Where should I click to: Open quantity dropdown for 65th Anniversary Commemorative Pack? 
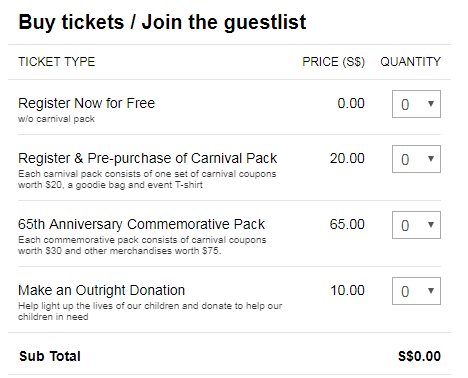(416, 225)
